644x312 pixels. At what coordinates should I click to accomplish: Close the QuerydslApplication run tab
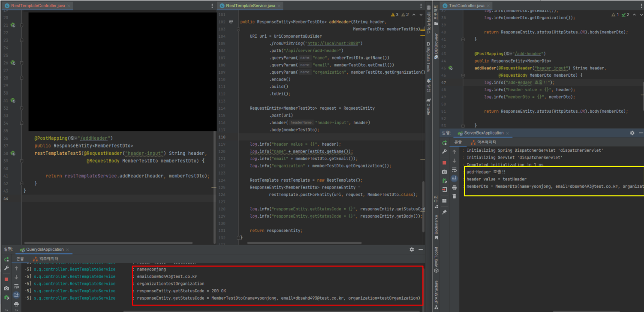click(x=68, y=249)
